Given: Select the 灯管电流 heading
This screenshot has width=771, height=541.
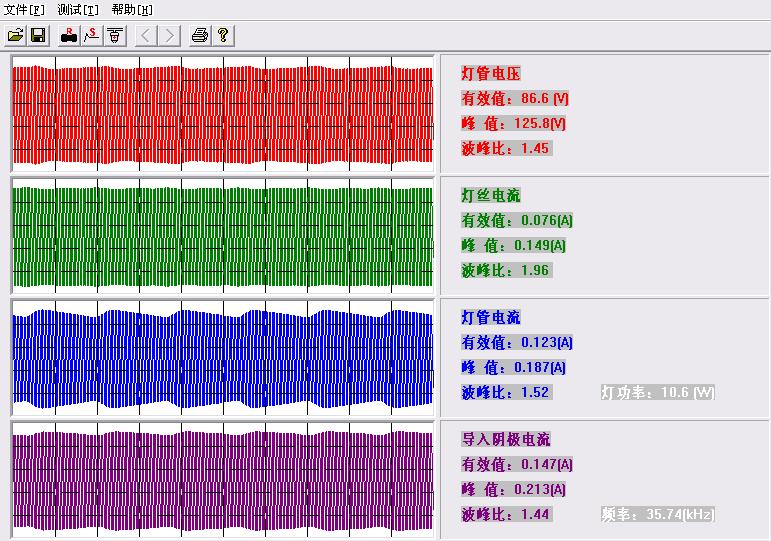Looking at the screenshot, I should click(x=491, y=317).
